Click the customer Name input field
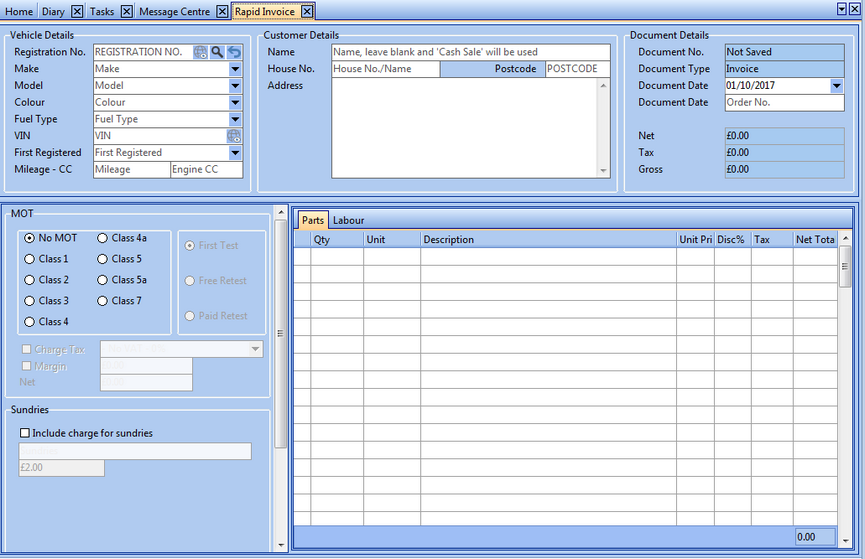 pos(471,52)
